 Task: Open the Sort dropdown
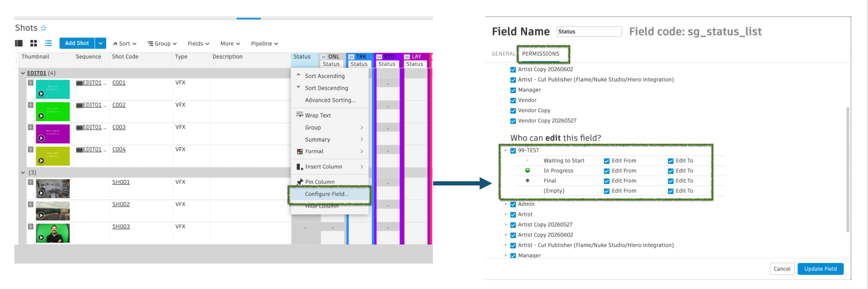click(x=125, y=44)
